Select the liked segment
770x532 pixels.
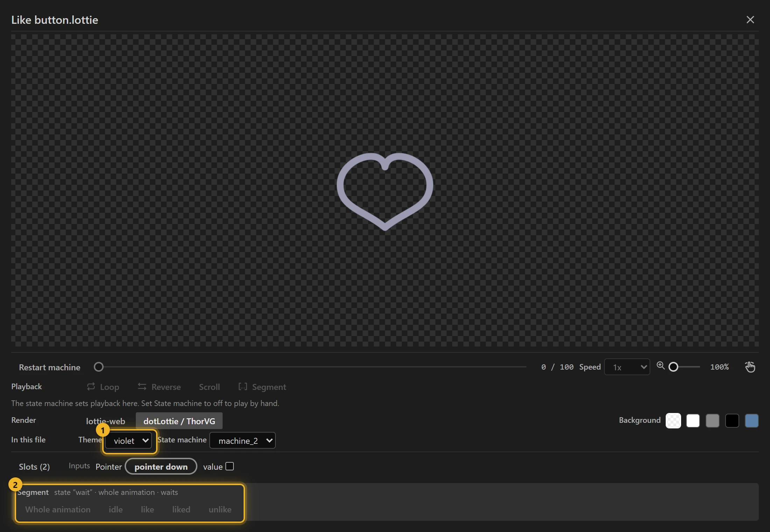181,509
